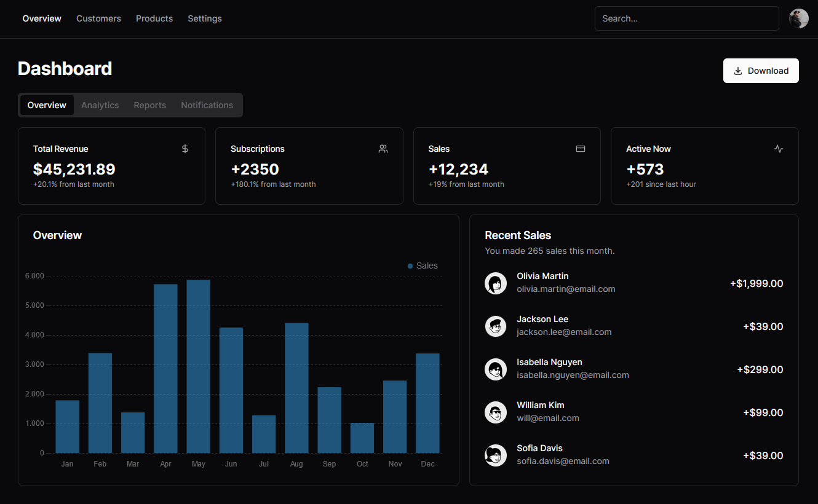Click the credit card icon on Sales card
The image size is (818, 504).
tap(580, 149)
